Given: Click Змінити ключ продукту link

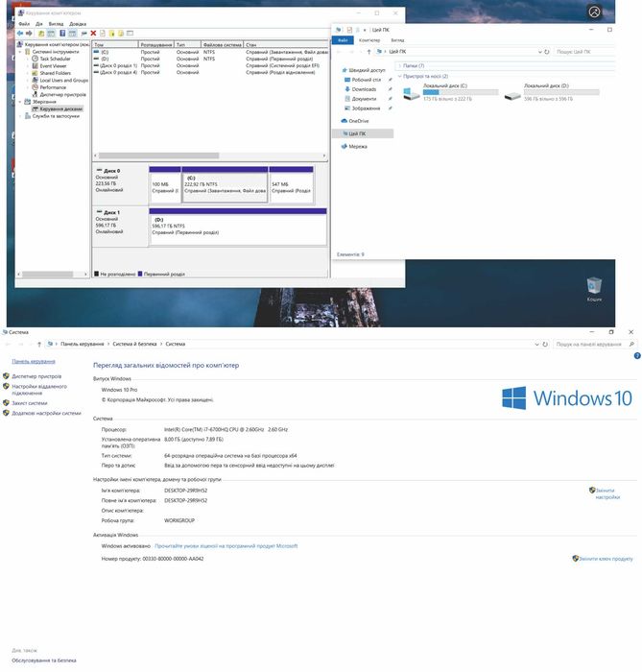Looking at the screenshot, I should pyautogui.click(x=606, y=559).
